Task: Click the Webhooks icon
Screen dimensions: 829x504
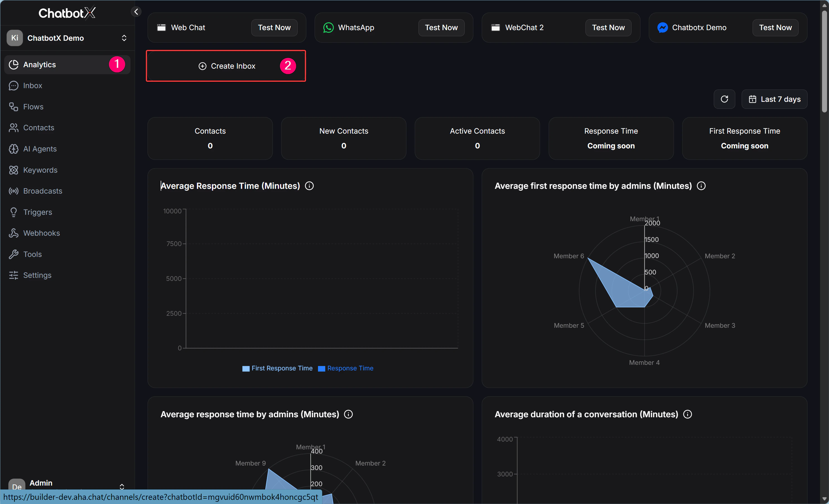Action: pyautogui.click(x=13, y=233)
